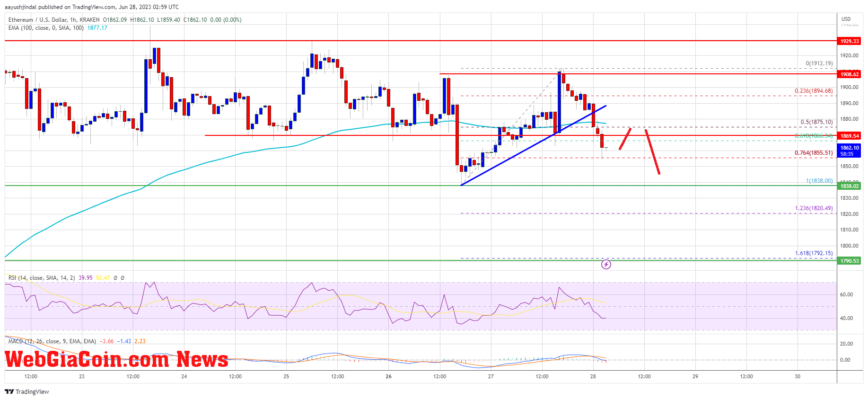Click the price axis value 1880.00
868x400 pixels.
[850, 119]
